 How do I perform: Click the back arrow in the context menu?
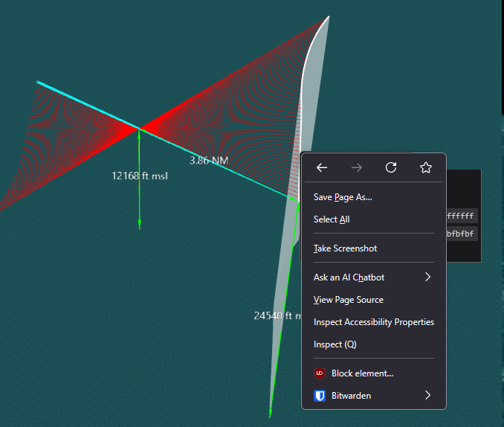coord(322,168)
